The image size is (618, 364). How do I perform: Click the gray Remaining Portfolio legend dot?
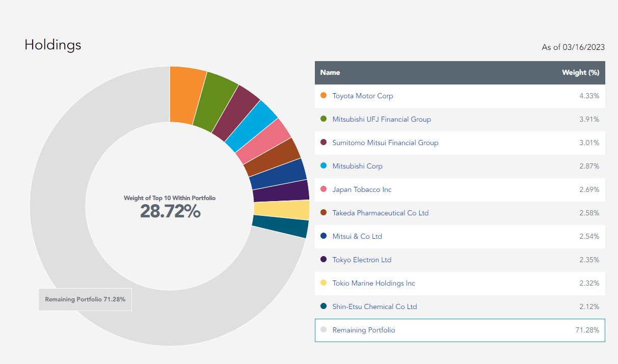[x=324, y=329]
